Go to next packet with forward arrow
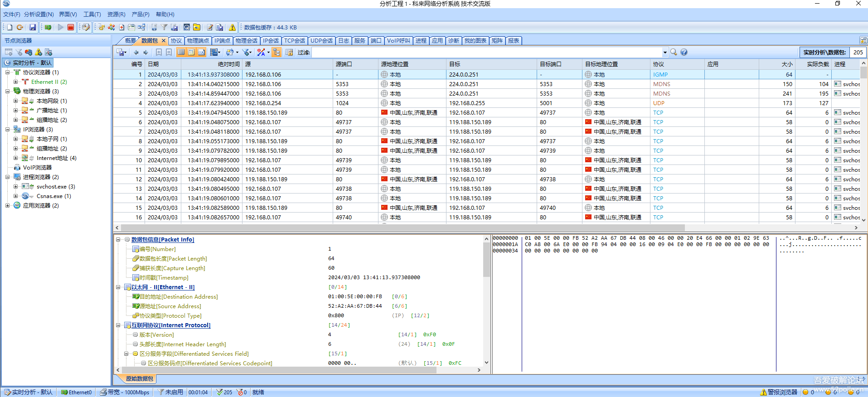868x397 pixels. [145, 52]
